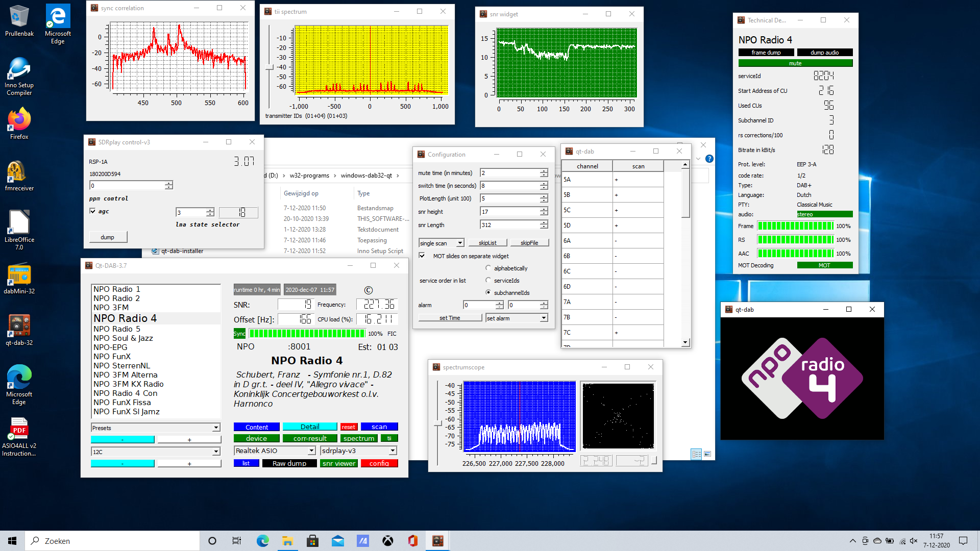This screenshot has width=980, height=551.
Task: Click the npo radio 4 slide image
Action: coord(802,378)
